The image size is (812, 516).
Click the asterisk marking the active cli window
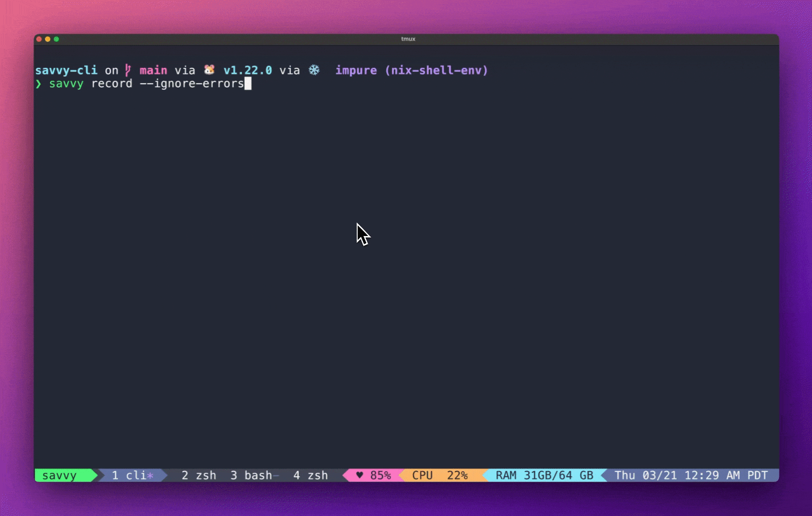pyautogui.click(x=150, y=475)
